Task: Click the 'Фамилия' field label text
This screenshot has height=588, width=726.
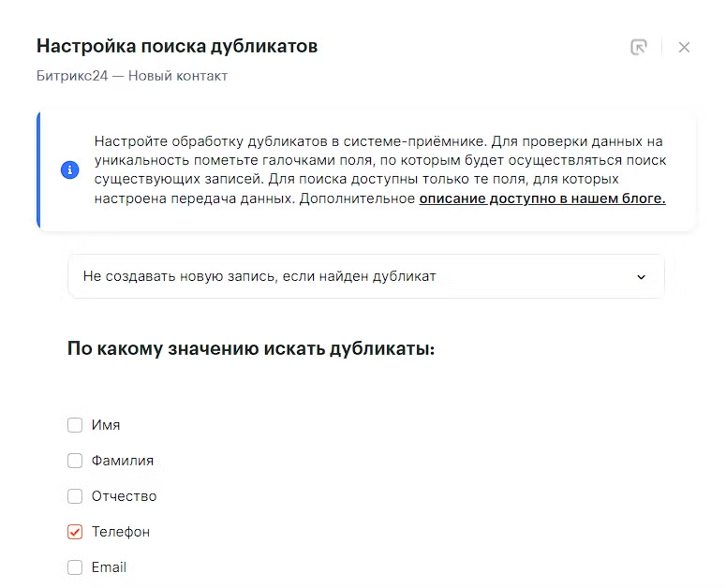Action: pos(123,461)
